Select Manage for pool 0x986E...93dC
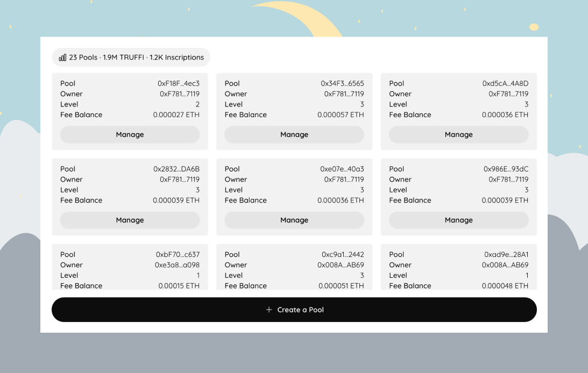Screen dimensions: 588x373 458,220
